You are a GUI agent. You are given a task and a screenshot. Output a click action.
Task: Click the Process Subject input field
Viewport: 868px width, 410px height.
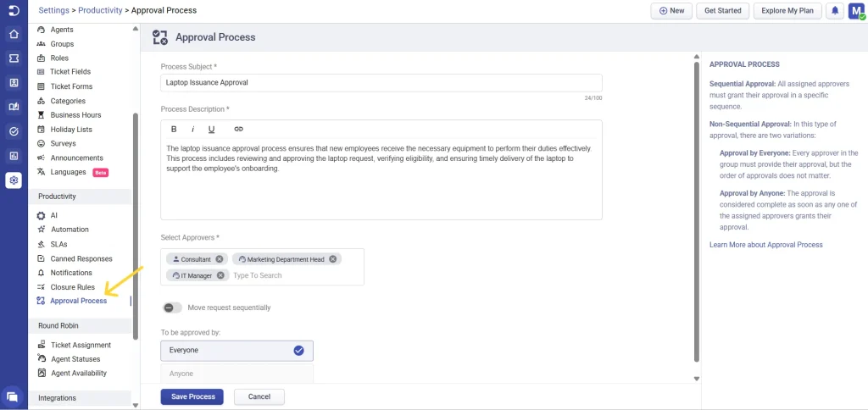pyautogui.click(x=381, y=83)
